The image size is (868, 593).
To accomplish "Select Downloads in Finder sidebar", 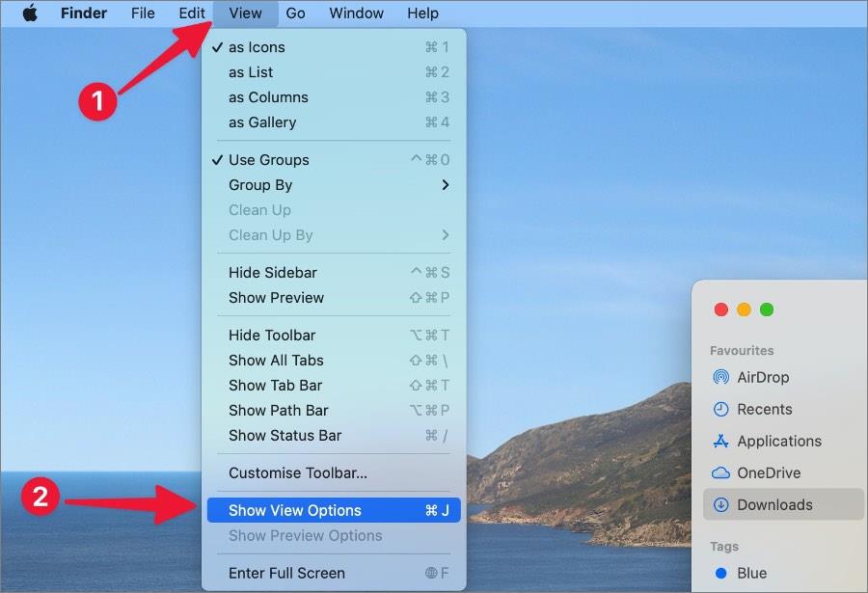I will [x=783, y=504].
